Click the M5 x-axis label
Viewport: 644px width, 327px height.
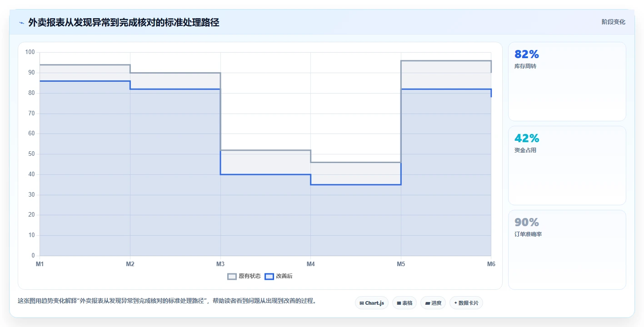coord(401,264)
